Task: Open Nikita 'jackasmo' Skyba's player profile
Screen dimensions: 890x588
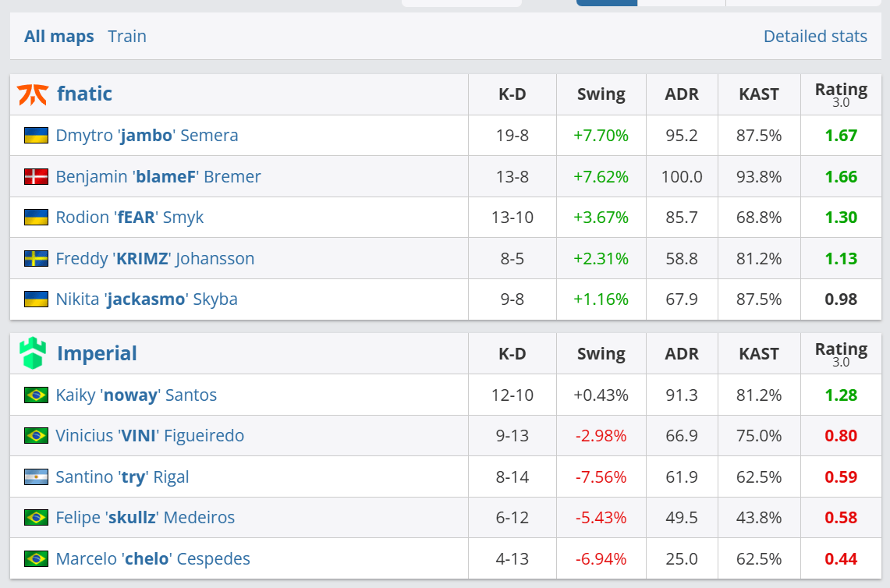Action: pyautogui.click(x=147, y=299)
